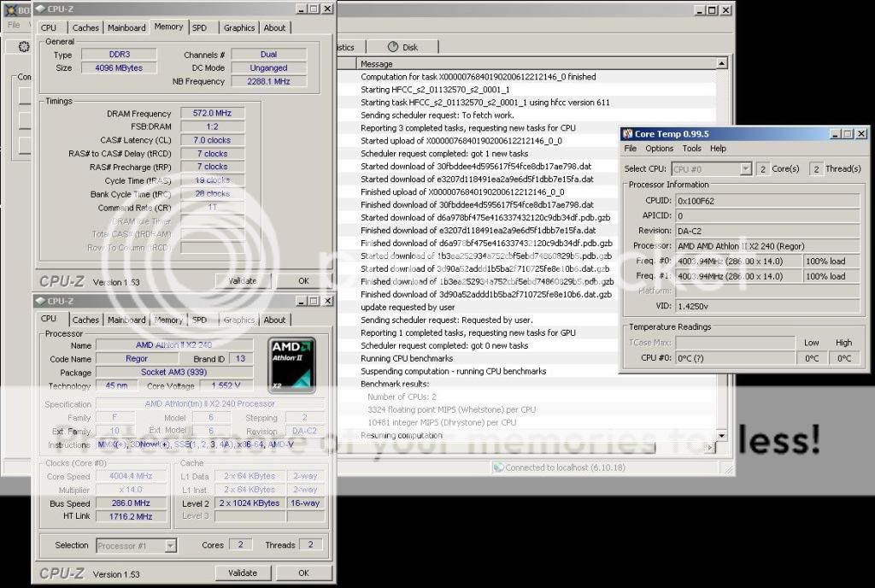Image resolution: width=875 pixels, height=588 pixels.
Task: Click the Core Voltage 1.552 V field
Action: pos(226,385)
